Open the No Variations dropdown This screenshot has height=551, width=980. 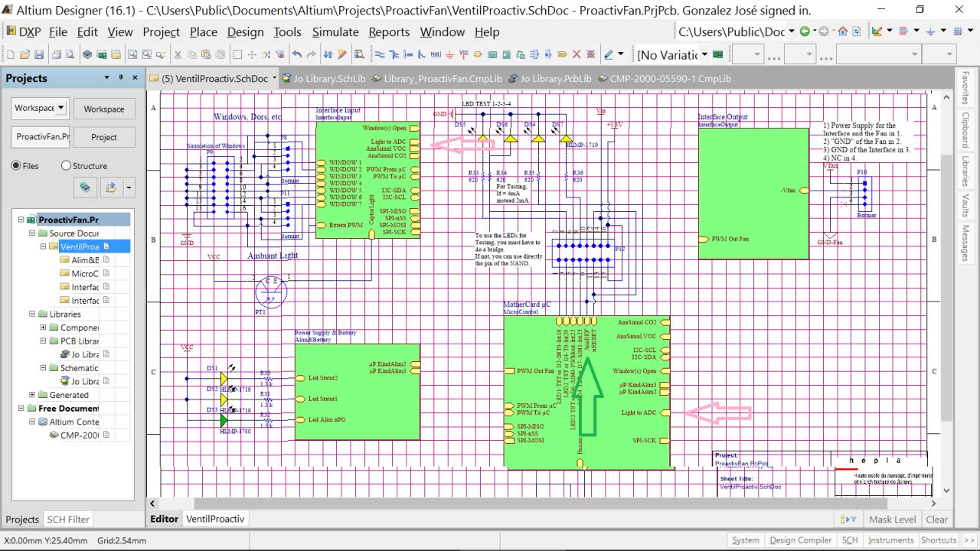[x=704, y=55]
